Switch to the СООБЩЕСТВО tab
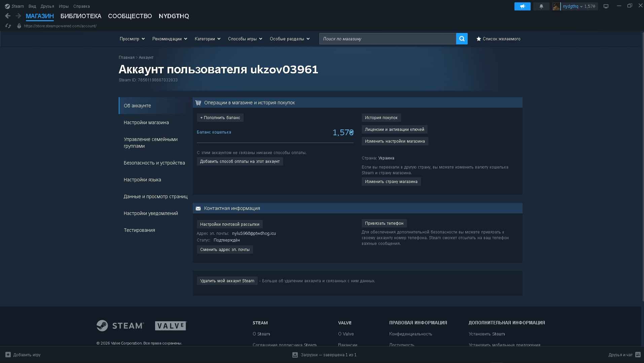This screenshot has height=363, width=644. tap(130, 16)
